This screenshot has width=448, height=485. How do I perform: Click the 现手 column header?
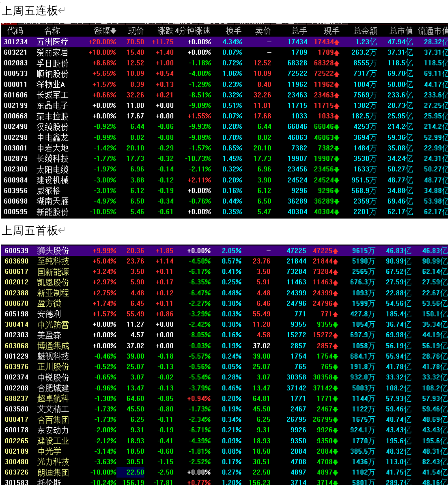332,31
